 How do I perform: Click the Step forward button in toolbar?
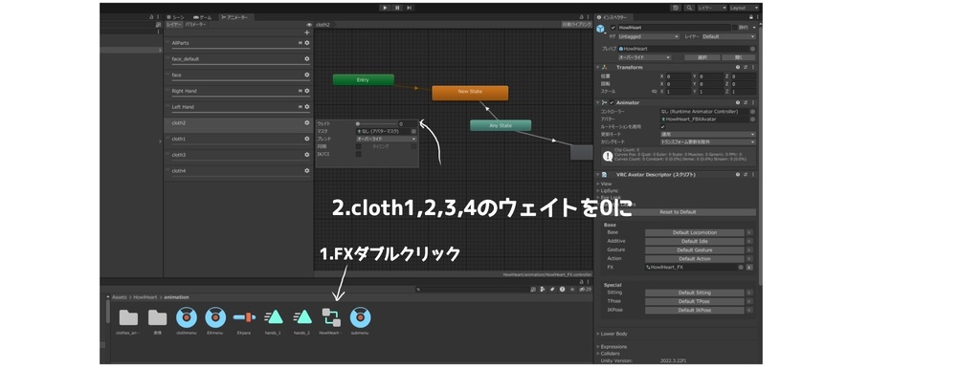409,8
